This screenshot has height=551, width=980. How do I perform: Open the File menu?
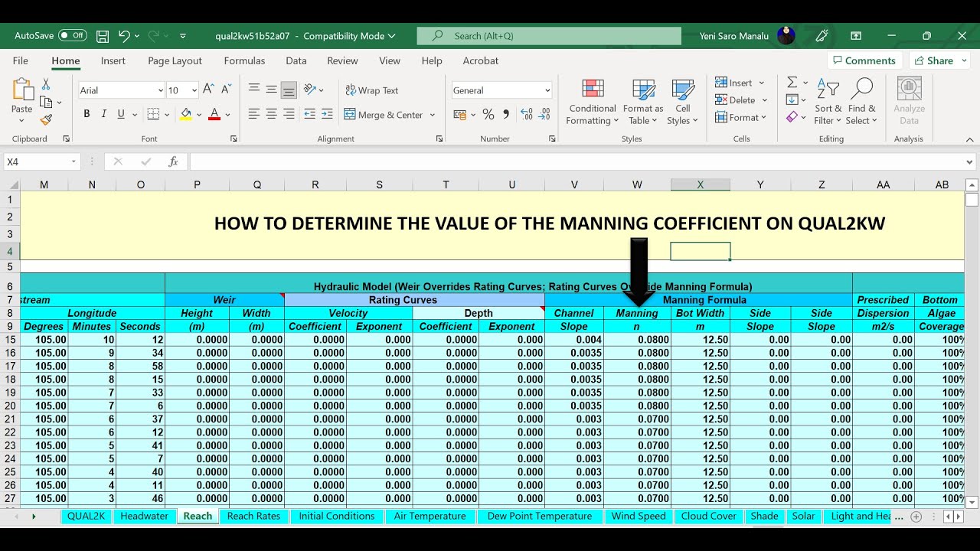[21, 60]
